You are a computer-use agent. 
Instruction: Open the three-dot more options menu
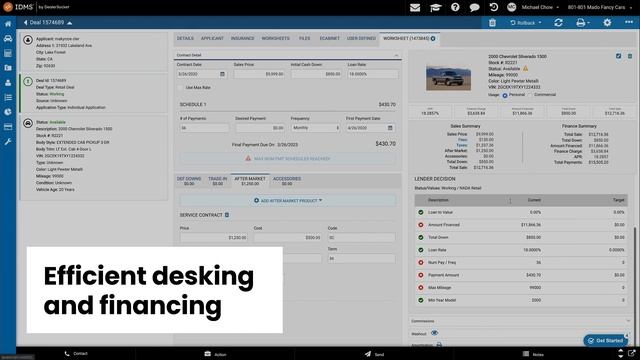(x=629, y=22)
